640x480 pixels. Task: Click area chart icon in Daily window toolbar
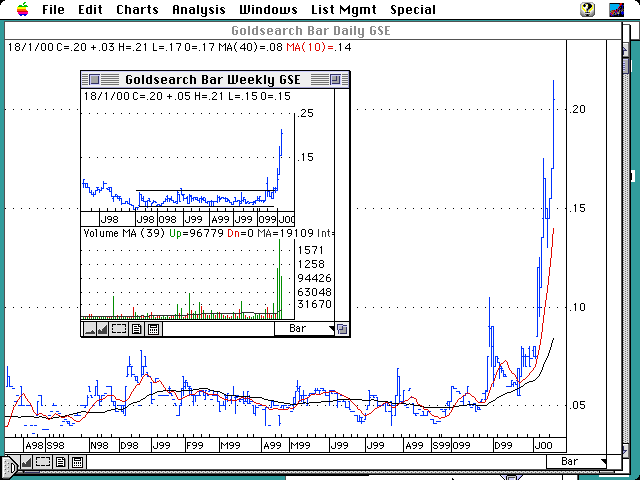pyautogui.click(x=26, y=462)
